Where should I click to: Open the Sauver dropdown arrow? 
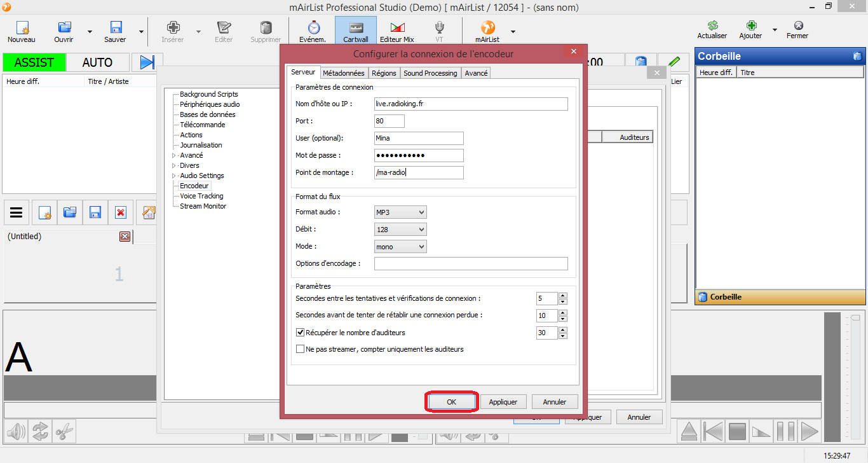pos(141,31)
